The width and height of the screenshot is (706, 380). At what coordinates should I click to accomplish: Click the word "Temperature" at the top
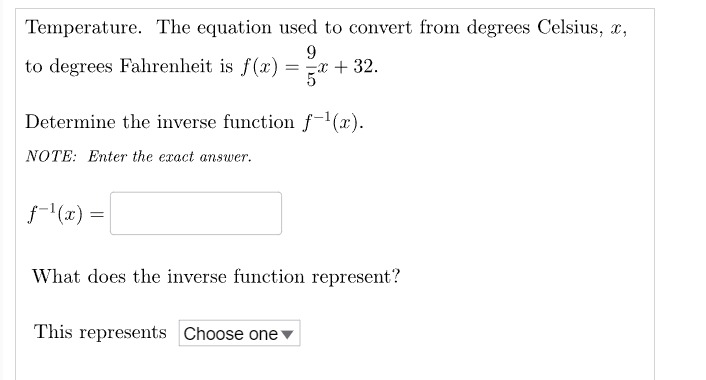[83, 27]
